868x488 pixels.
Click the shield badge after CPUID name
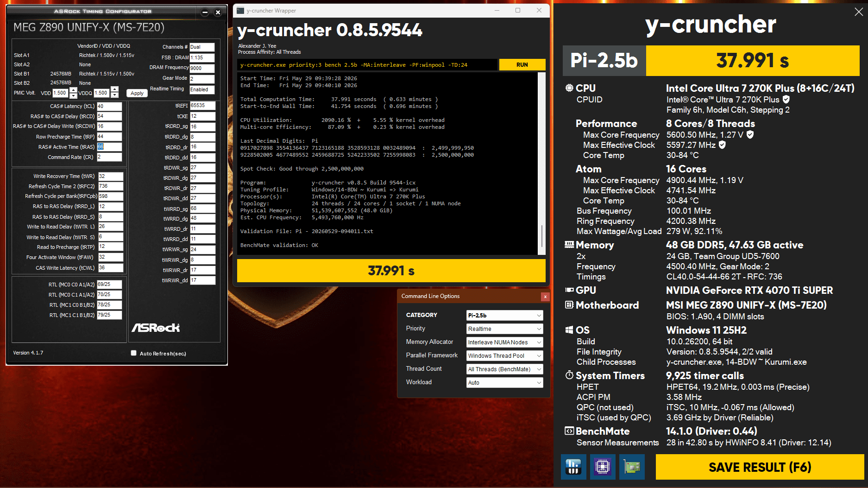[786, 99]
